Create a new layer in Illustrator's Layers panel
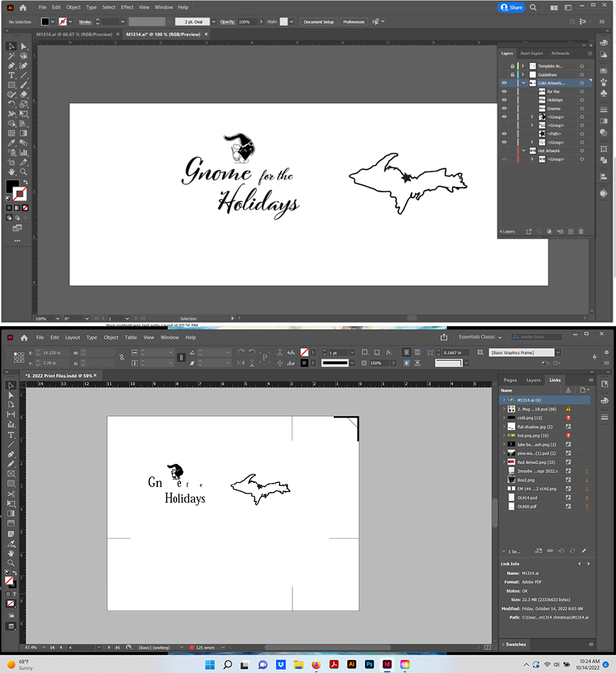Image resolution: width=616 pixels, height=673 pixels. click(570, 231)
